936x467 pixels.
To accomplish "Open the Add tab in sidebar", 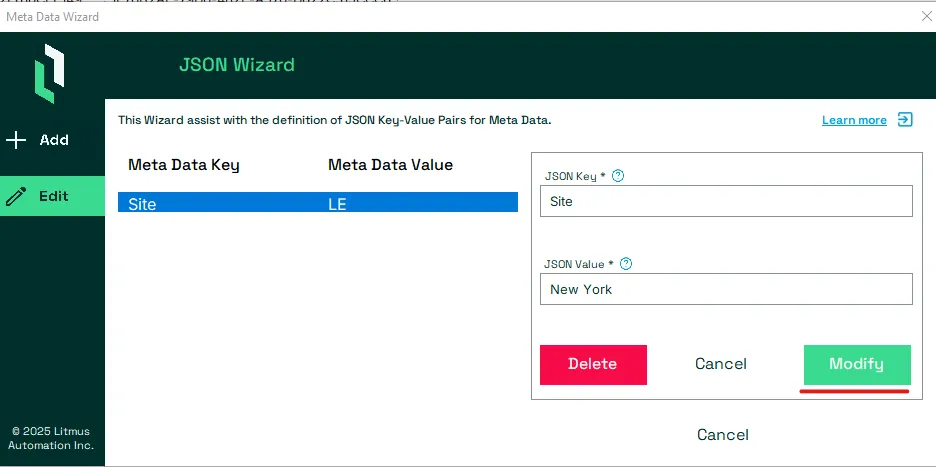I will [53, 140].
